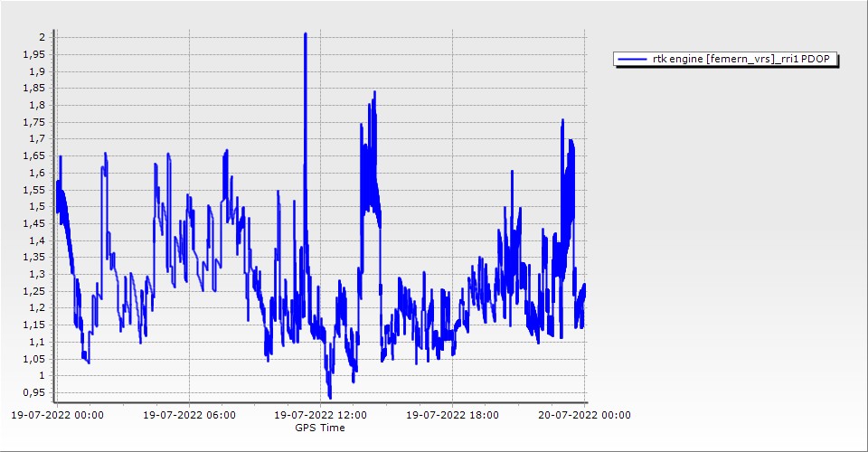
Task: Click the y-axis tick label 1
Action: 42,375
